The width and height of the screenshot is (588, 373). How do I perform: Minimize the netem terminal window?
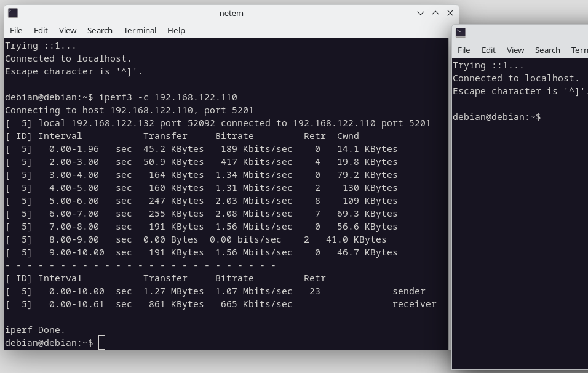(421, 13)
